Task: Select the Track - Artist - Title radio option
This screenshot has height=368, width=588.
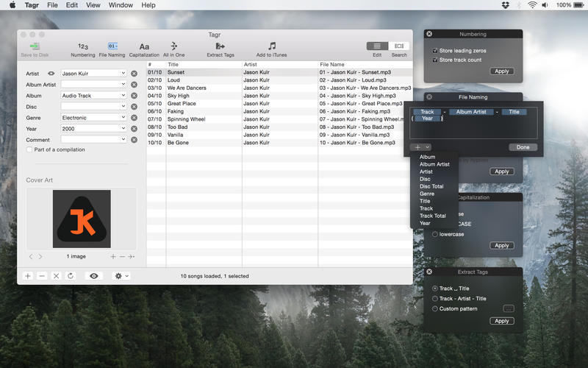Action: [x=435, y=299]
